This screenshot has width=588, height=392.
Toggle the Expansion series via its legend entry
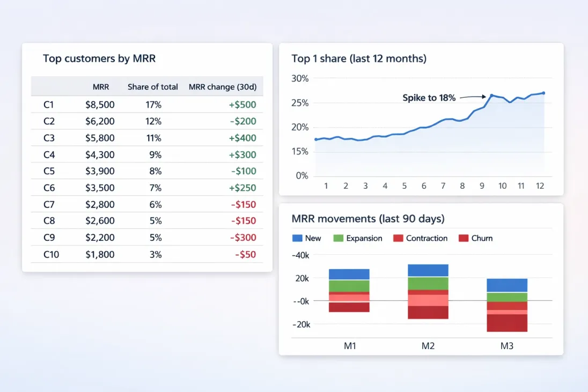point(357,238)
